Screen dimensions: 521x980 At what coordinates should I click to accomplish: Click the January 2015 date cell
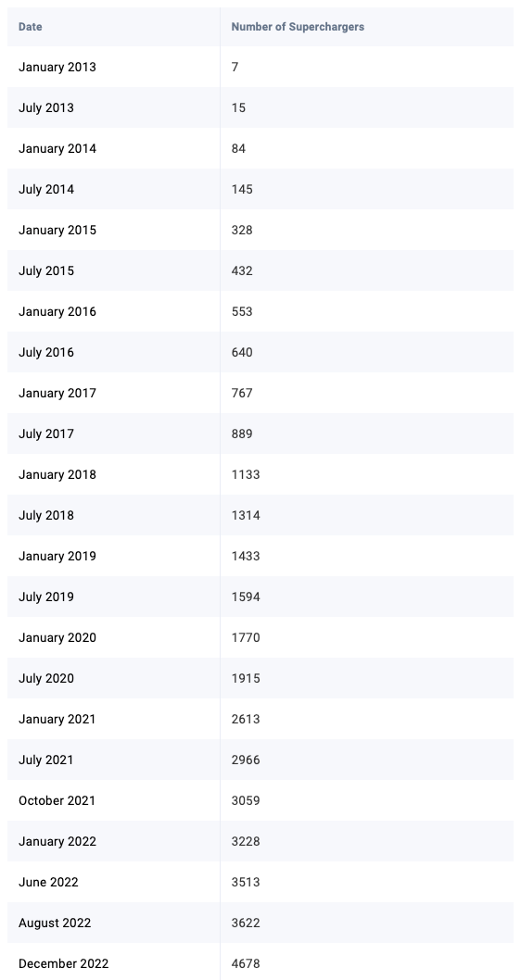[57, 230]
